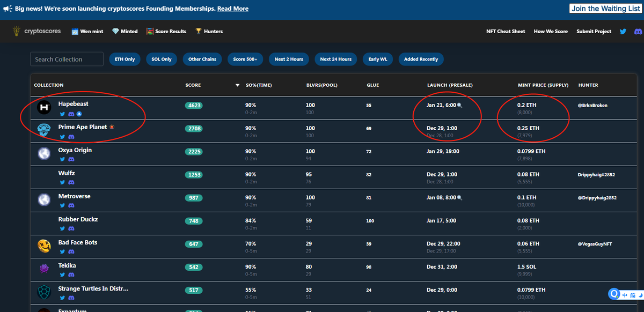Viewport: 644px width, 312px height.
Task: Click the Search Collection input field
Action: coord(67,59)
